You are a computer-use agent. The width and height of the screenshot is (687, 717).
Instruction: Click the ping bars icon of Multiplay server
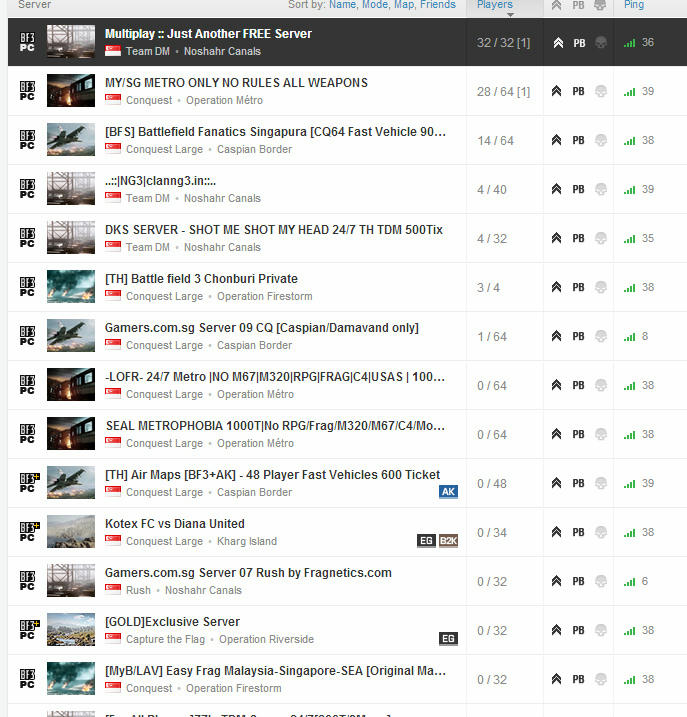click(x=629, y=43)
